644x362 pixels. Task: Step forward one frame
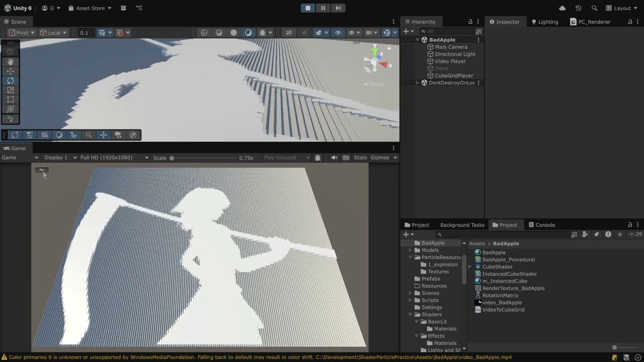338,8
